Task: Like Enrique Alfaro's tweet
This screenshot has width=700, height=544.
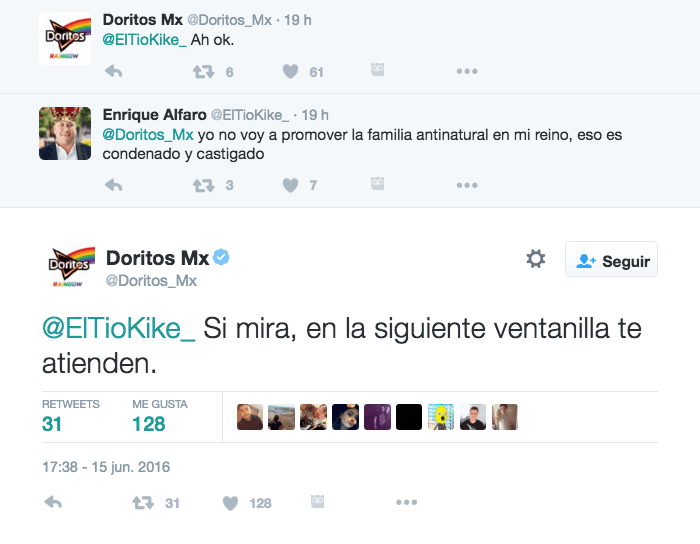Action: click(x=290, y=185)
